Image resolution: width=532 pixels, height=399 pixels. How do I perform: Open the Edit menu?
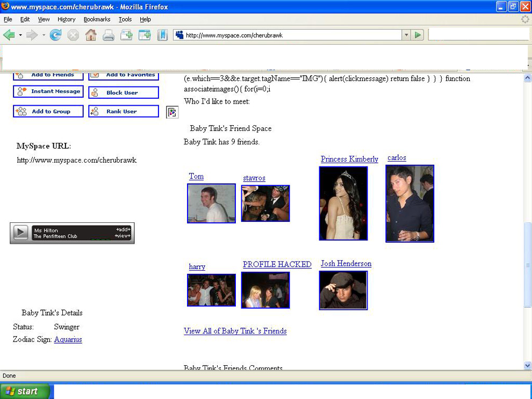point(25,19)
